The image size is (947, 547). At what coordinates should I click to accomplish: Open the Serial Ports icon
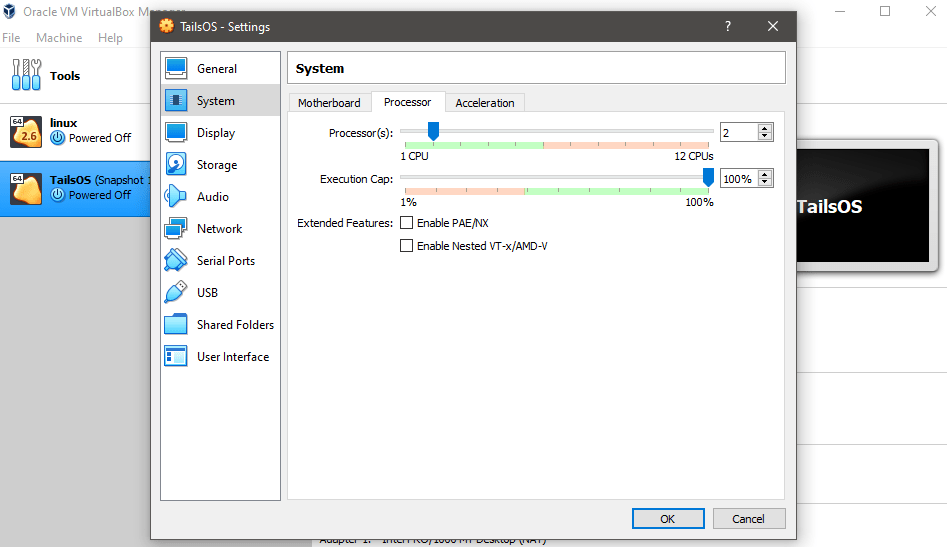pos(176,260)
